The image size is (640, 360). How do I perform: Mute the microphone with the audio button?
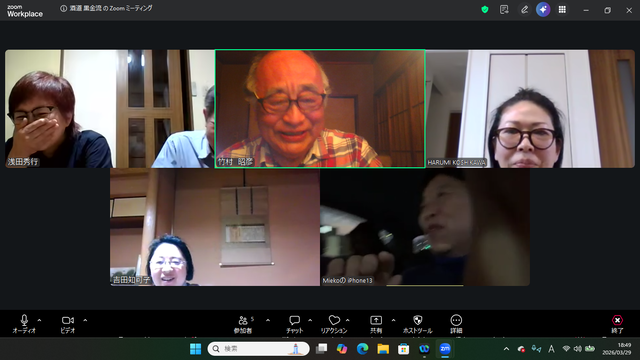tap(24, 324)
